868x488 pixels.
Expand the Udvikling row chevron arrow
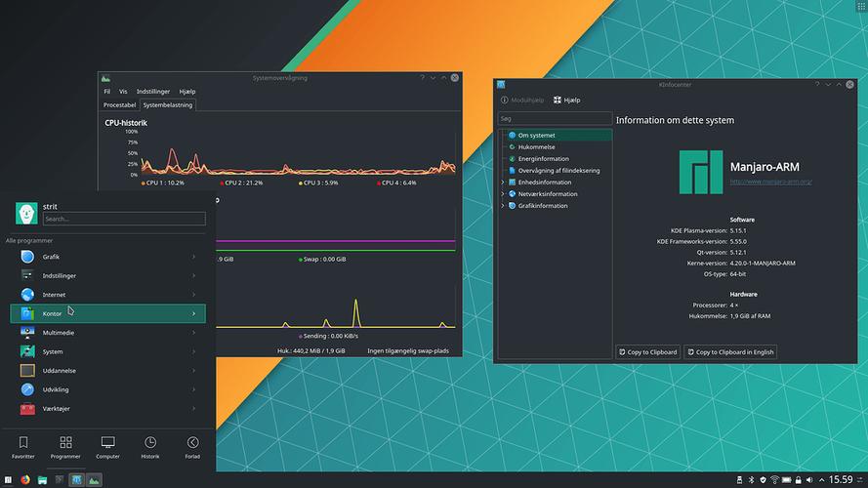pos(193,389)
